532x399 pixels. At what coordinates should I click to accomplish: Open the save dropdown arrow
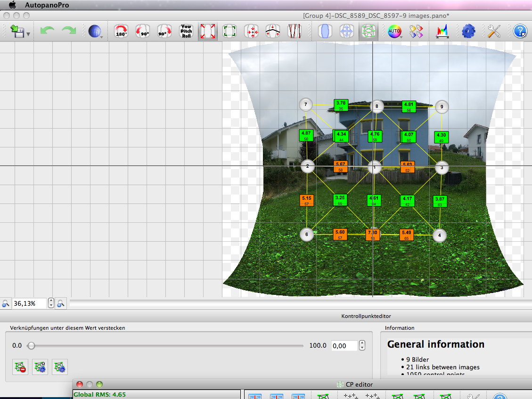(29, 34)
